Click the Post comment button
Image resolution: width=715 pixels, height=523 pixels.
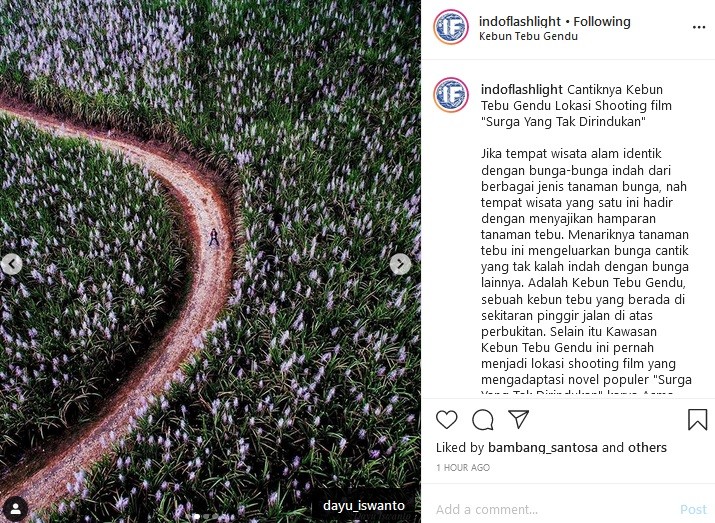coord(693,509)
